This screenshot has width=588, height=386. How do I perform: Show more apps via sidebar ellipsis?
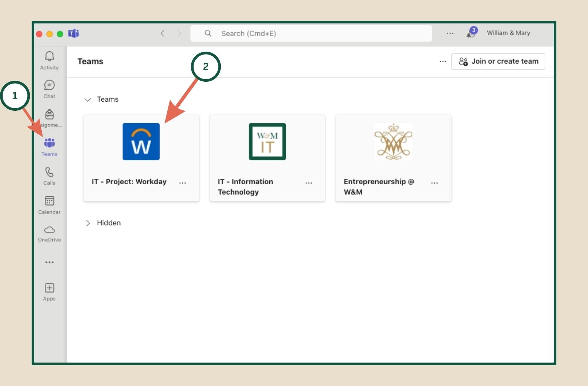[49, 262]
